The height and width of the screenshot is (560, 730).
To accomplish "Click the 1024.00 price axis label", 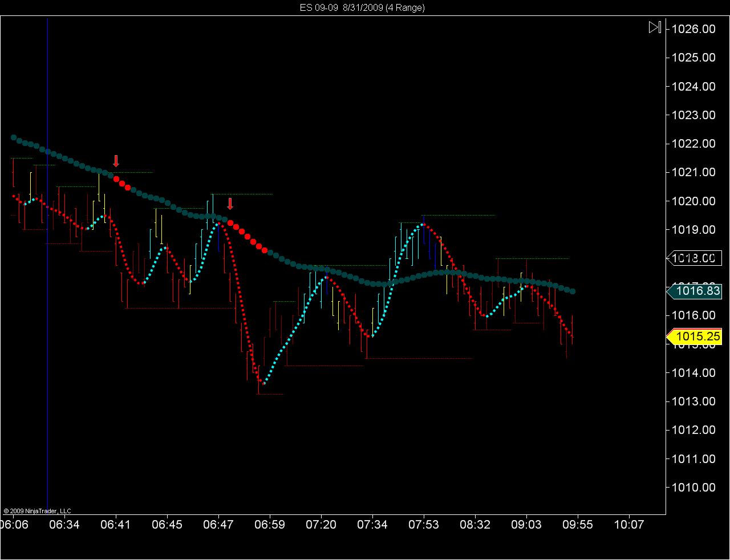I will tap(693, 87).
